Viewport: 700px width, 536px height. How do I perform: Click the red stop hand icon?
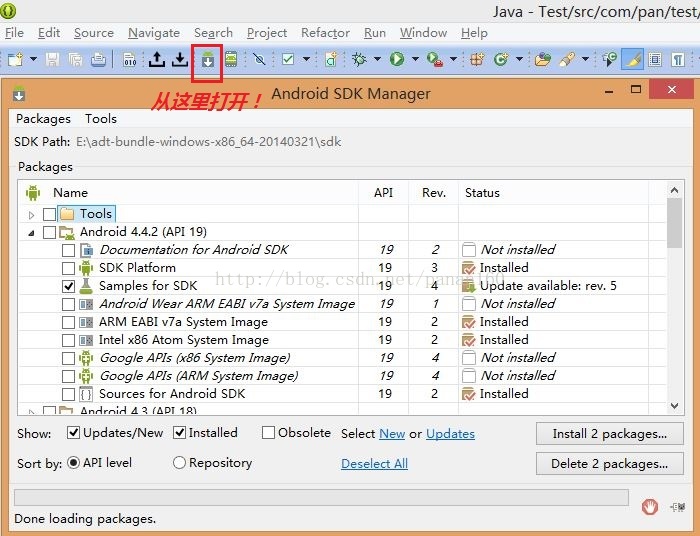pyautogui.click(x=650, y=507)
